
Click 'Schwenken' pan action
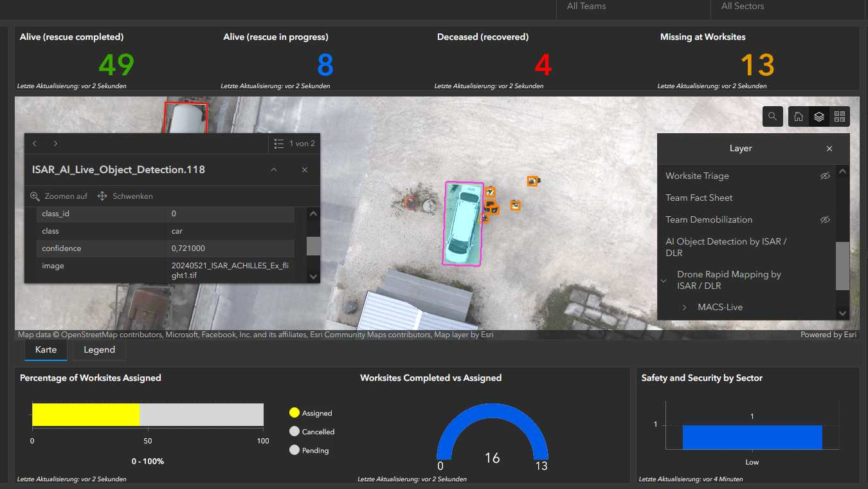click(x=125, y=196)
